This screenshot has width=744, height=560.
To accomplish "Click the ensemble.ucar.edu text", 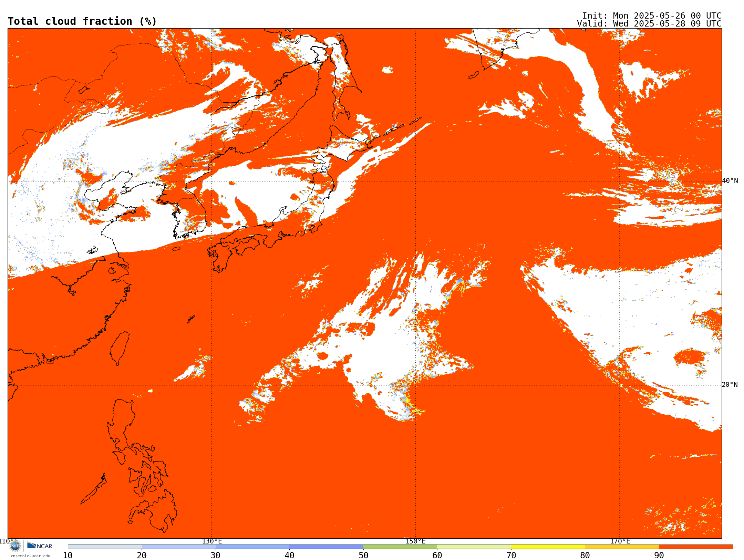I will point(30,556).
